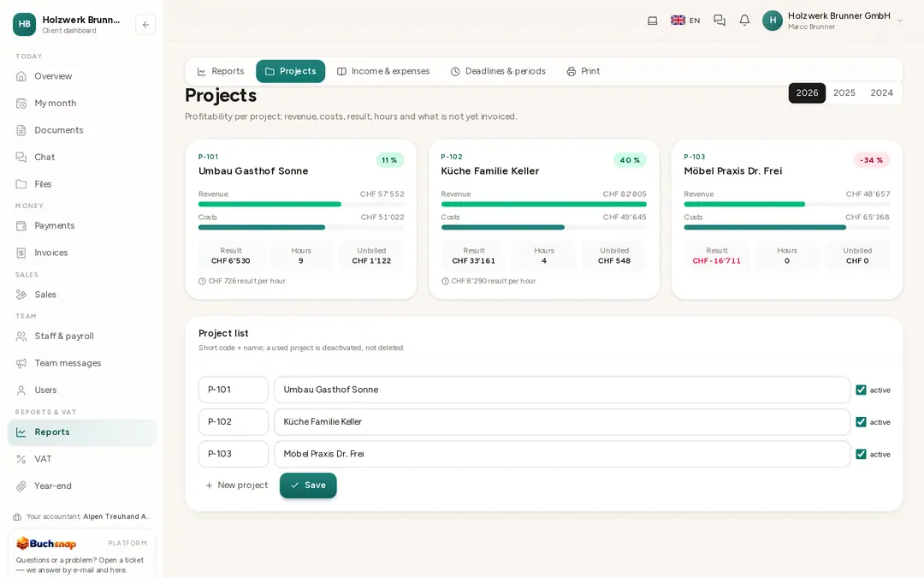Click the Buchsnap platform logo

click(x=46, y=543)
